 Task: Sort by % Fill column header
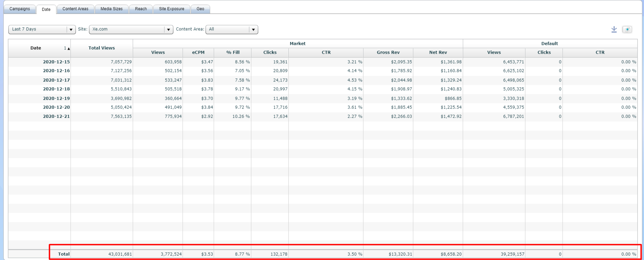(233, 52)
